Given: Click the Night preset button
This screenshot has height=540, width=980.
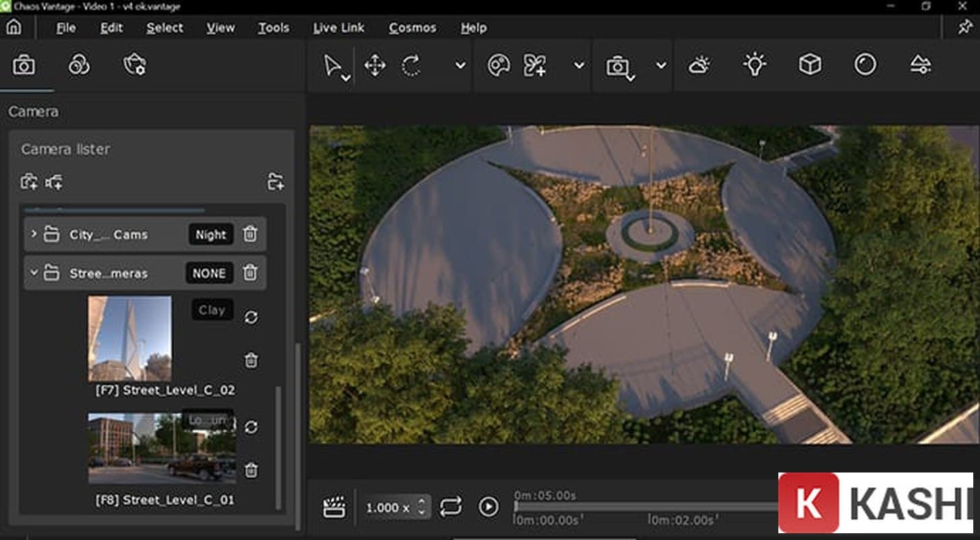Looking at the screenshot, I should tap(210, 234).
